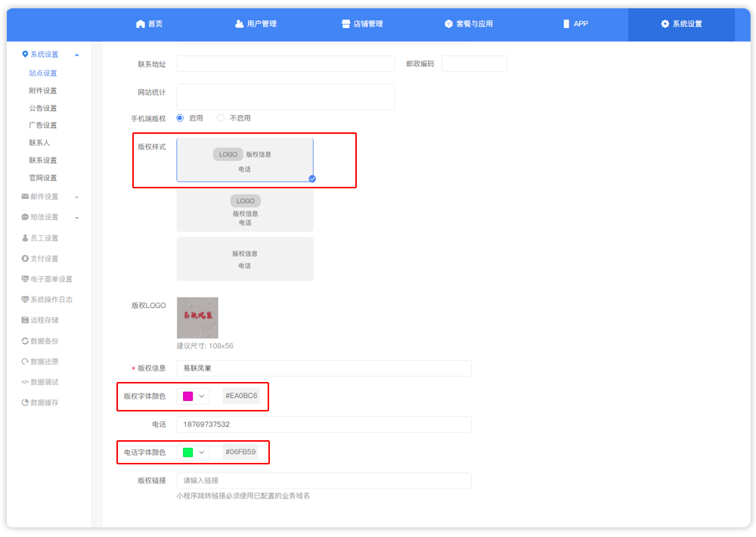Click the coin icon of 支付设置
Image resolution: width=756 pixels, height=537 pixels.
[25, 259]
